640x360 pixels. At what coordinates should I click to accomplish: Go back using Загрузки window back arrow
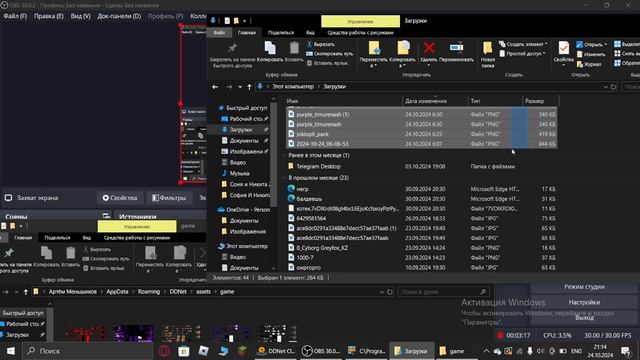[x=215, y=87]
